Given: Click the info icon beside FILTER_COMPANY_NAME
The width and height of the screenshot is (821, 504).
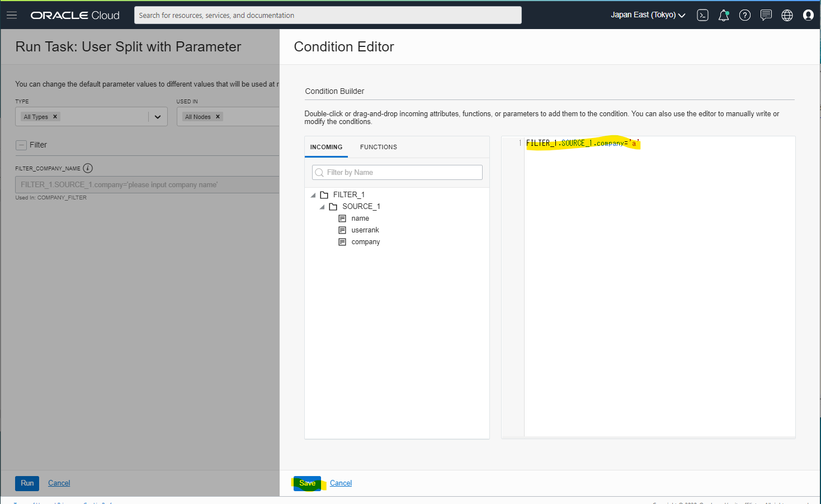Looking at the screenshot, I should (x=88, y=168).
